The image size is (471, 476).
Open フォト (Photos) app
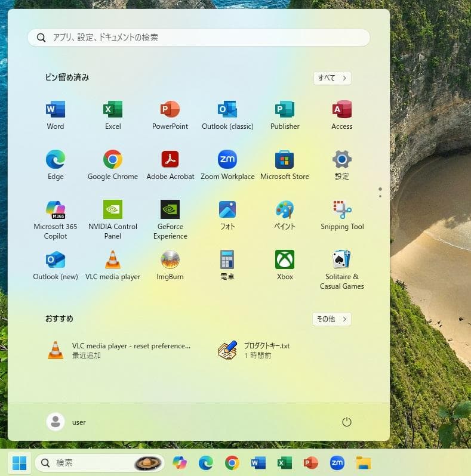pos(227,215)
